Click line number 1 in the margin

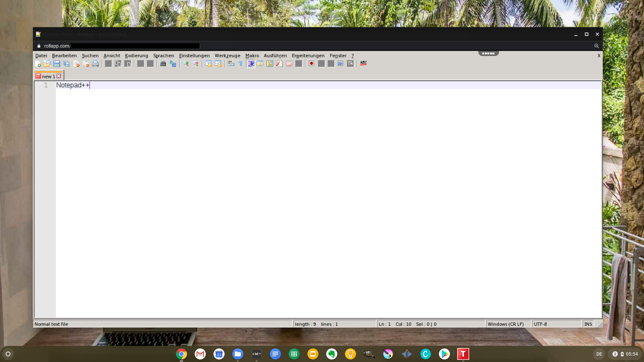(x=46, y=85)
